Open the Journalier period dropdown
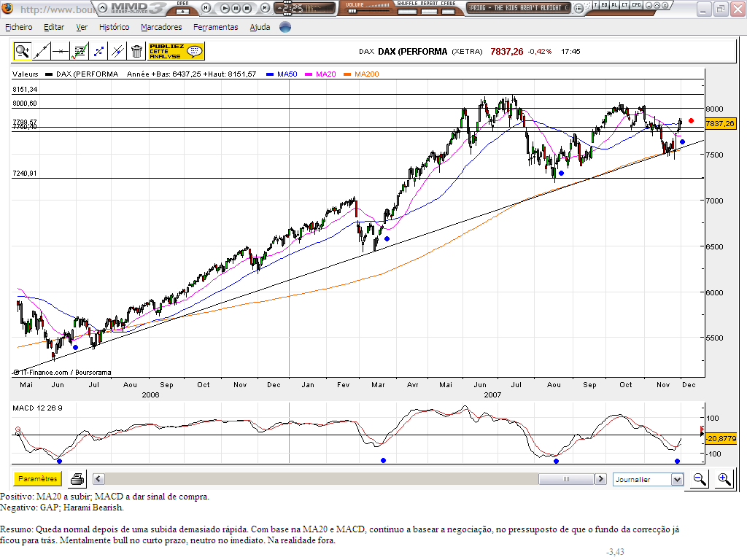Screen dimensions: 747x560 pos(649,479)
